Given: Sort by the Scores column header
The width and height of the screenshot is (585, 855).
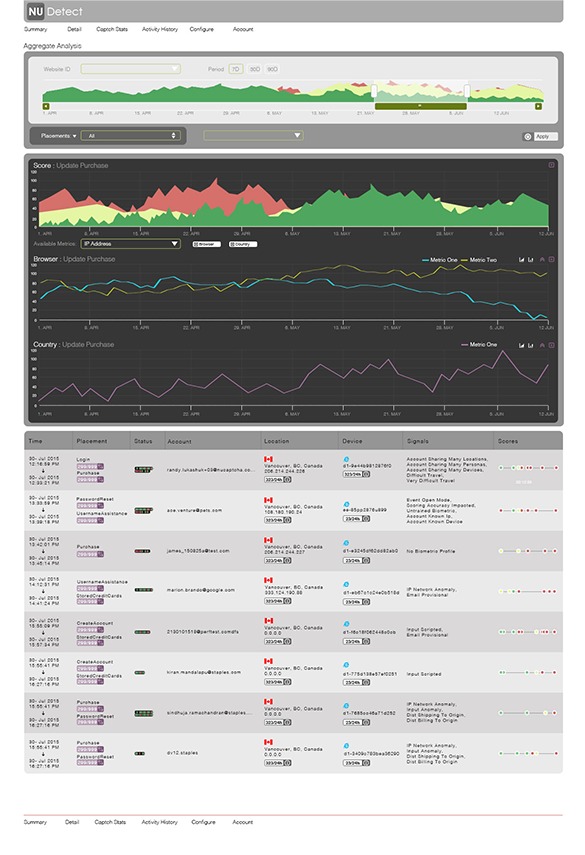Looking at the screenshot, I should [x=508, y=441].
